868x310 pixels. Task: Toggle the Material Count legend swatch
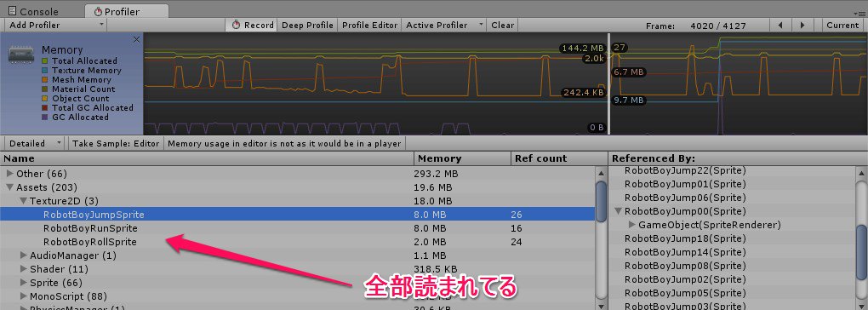45,89
